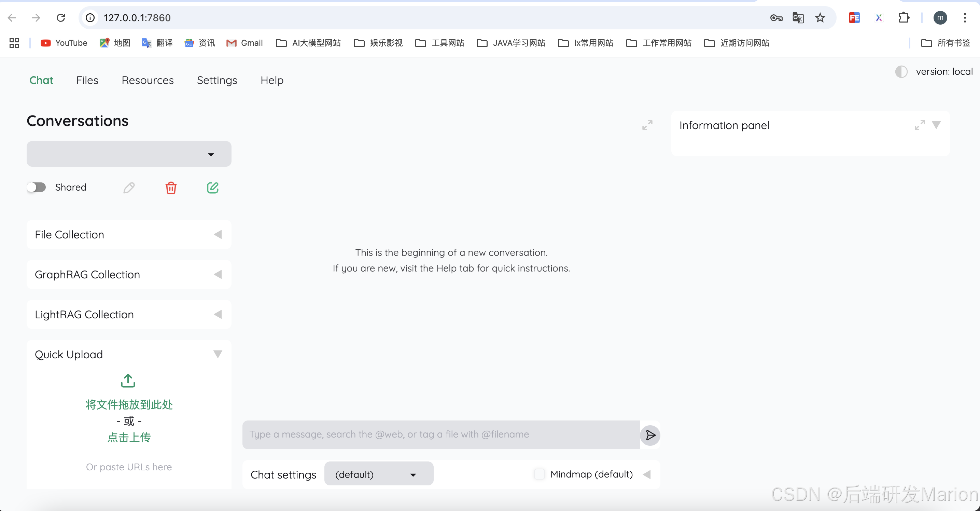Open the 娱乐影视 bookmark folder

379,43
